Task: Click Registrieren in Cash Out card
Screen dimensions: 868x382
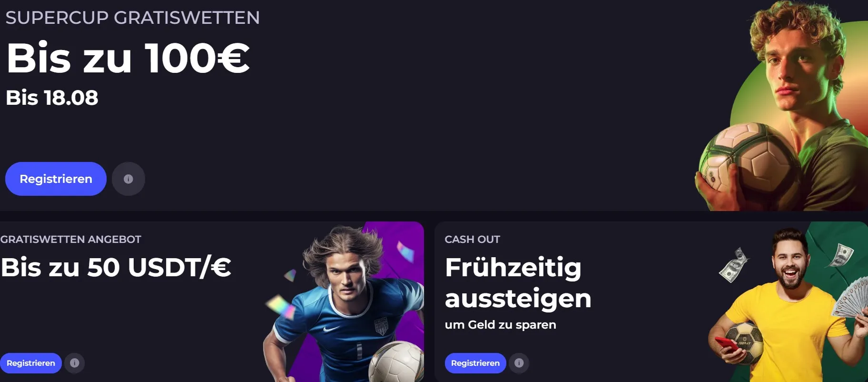Action: coord(475,363)
